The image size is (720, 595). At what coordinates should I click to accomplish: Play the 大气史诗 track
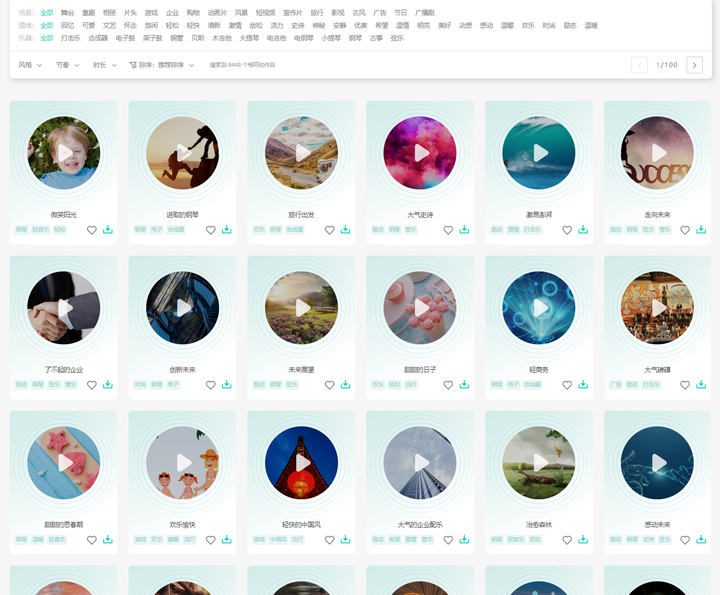[420, 153]
